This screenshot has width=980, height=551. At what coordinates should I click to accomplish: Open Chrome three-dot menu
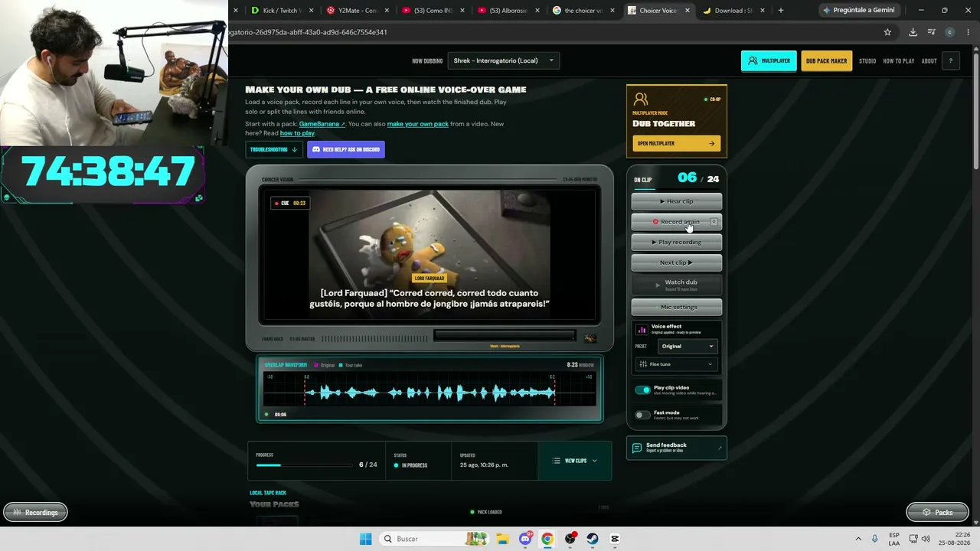(x=969, y=32)
